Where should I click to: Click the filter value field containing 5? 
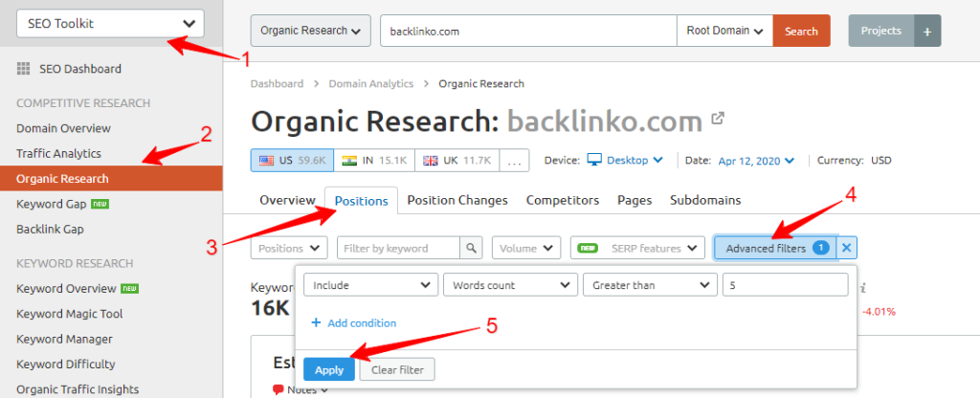(785, 285)
